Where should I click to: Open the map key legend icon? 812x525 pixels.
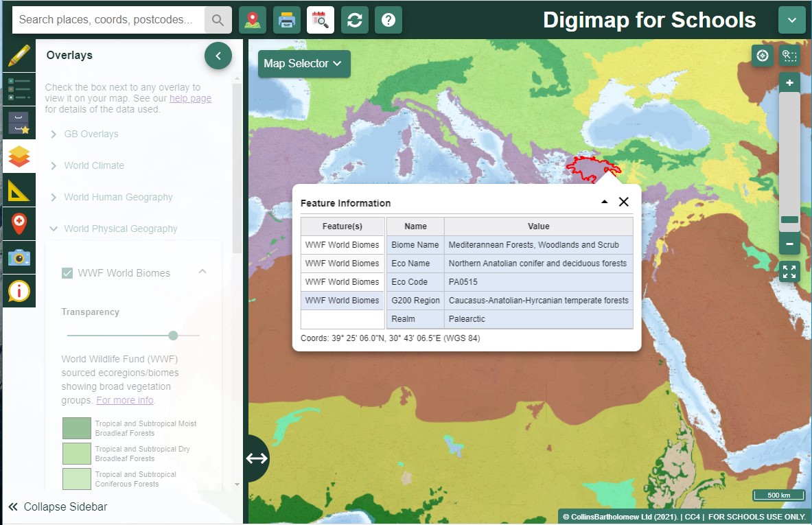point(19,89)
